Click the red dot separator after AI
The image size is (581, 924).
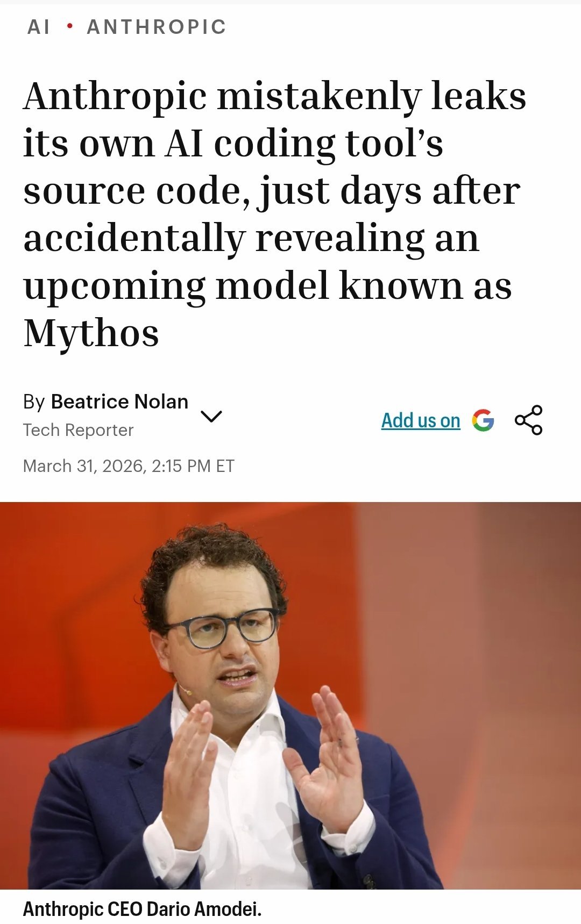tap(69, 26)
